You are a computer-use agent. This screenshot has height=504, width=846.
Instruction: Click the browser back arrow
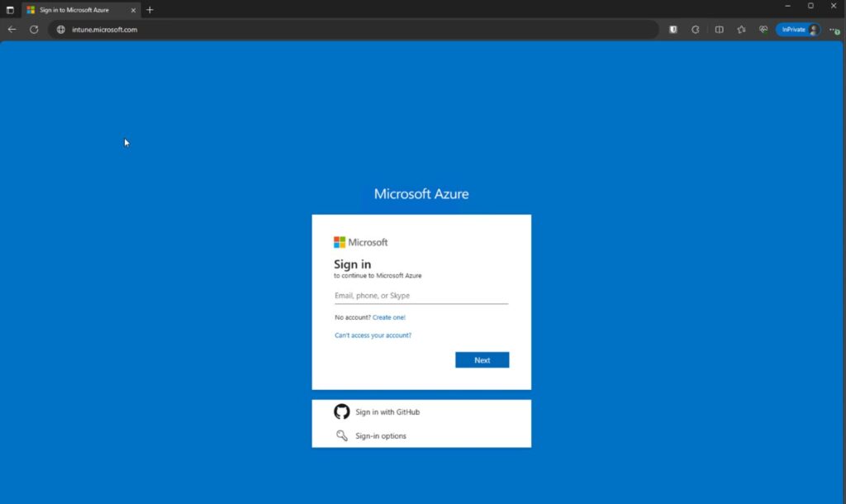[x=12, y=29]
